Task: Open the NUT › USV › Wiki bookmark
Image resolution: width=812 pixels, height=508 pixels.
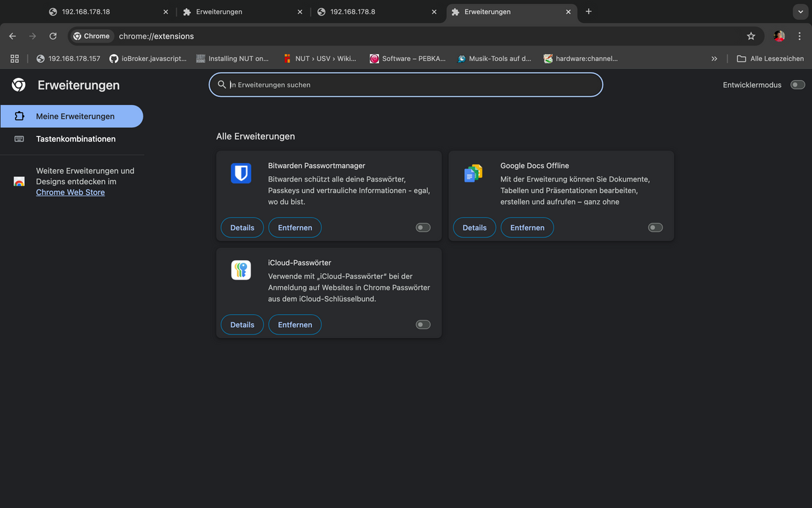Action: [319, 59]
